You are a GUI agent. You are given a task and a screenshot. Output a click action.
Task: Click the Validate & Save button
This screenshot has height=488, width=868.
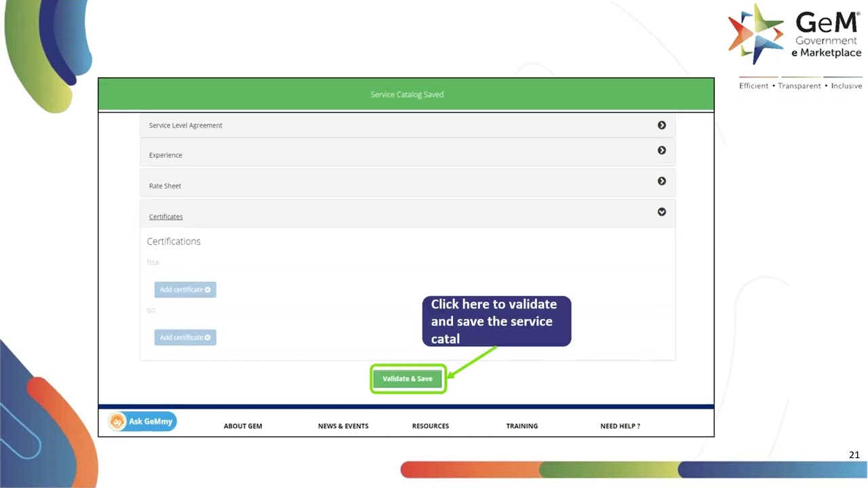click(408, 379)
